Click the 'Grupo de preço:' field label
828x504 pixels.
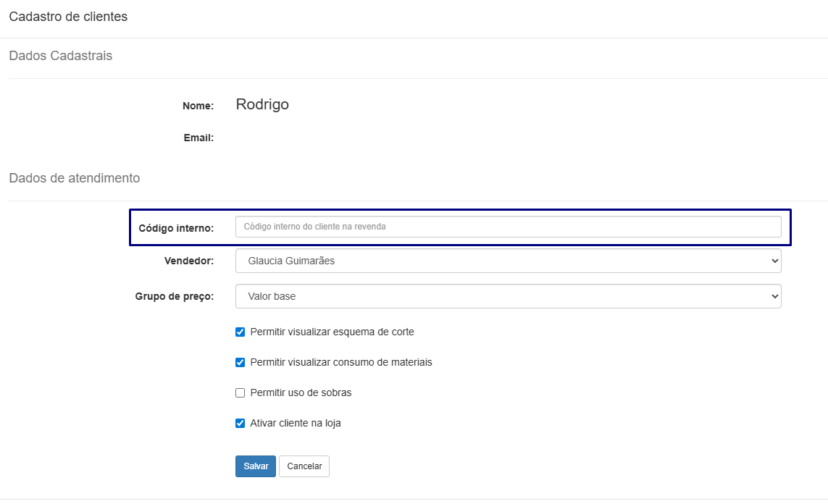[x=175, y=296]
